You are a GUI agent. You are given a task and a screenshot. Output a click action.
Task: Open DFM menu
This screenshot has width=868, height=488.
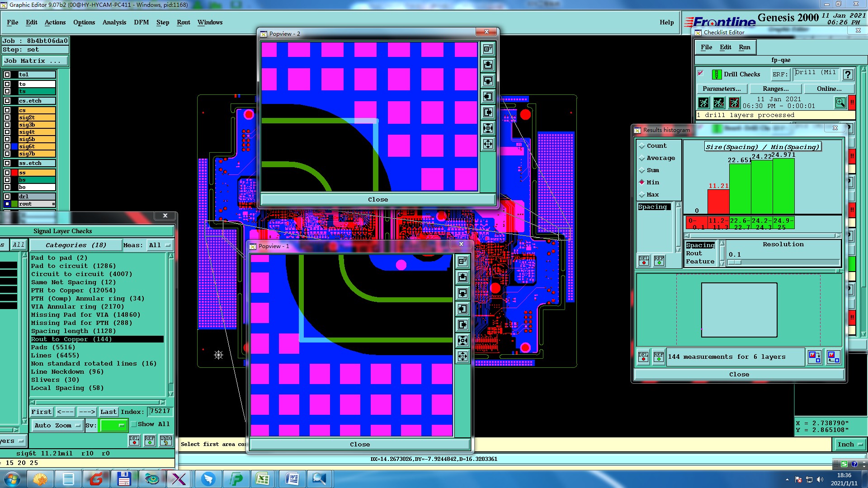tap(141, 23)
